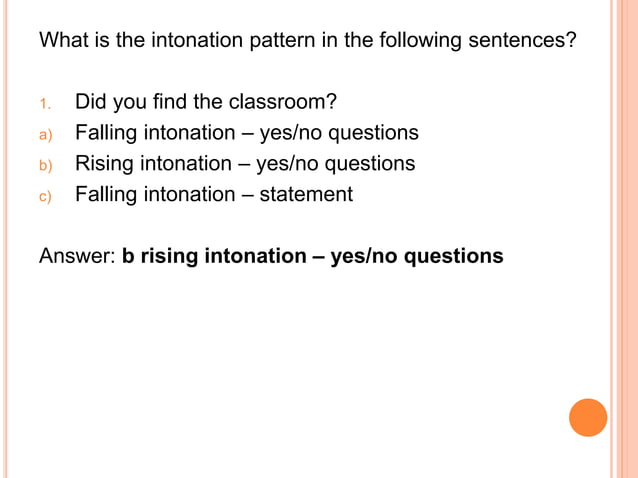Image resolution: width=638 pixels, height=478 pixels.
Task: Click the thin pink border on left edge
Action: click(x=5, y=239)
